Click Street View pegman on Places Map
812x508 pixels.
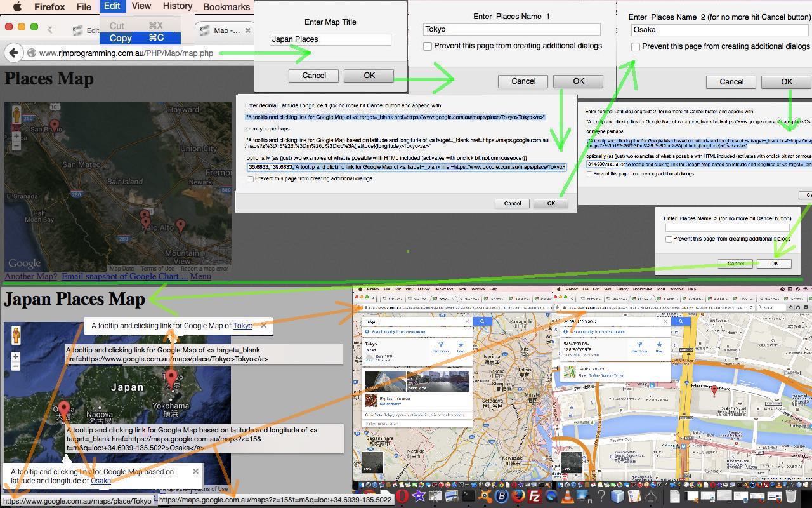point(16,114)
